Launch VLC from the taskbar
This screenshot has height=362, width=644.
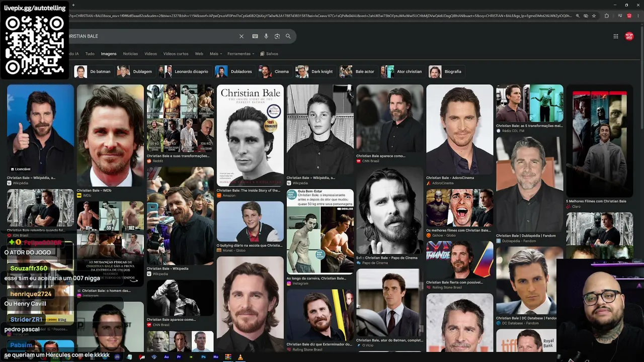tap(240, 357)
